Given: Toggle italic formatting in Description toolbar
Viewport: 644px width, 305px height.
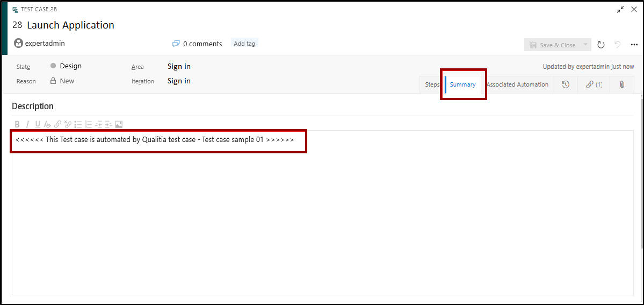Looking at the screenshot, I should pyautogui.click(x=27, y=124).
